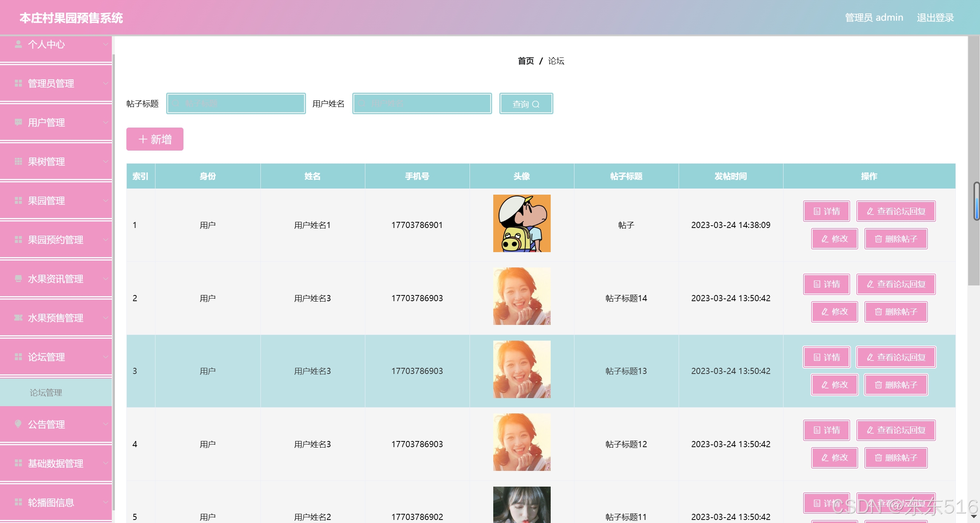The image size is (980, 523).
Task: Click the monitor icon next to 水果资讯管理
Action: click(x=18, y=279)
